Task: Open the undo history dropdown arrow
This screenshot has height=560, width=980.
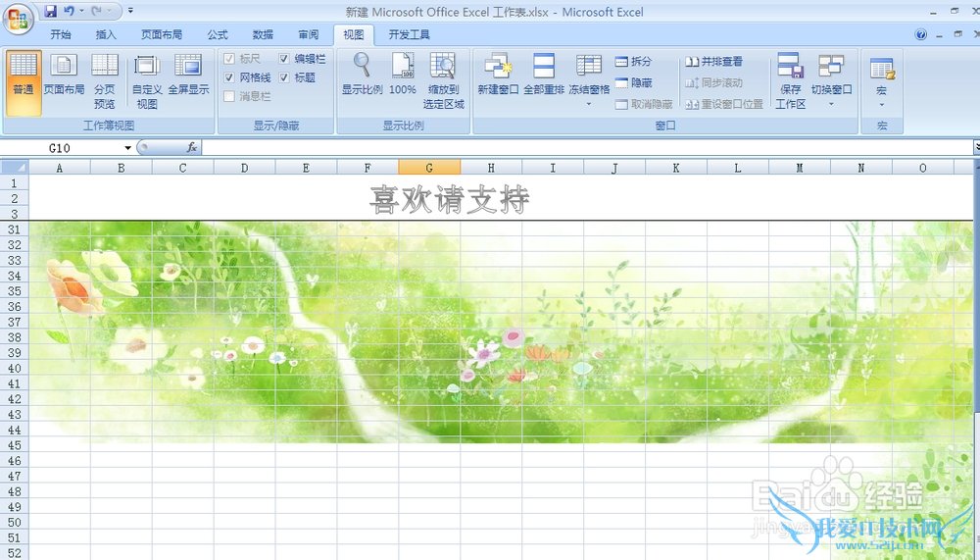Action: 81,11
